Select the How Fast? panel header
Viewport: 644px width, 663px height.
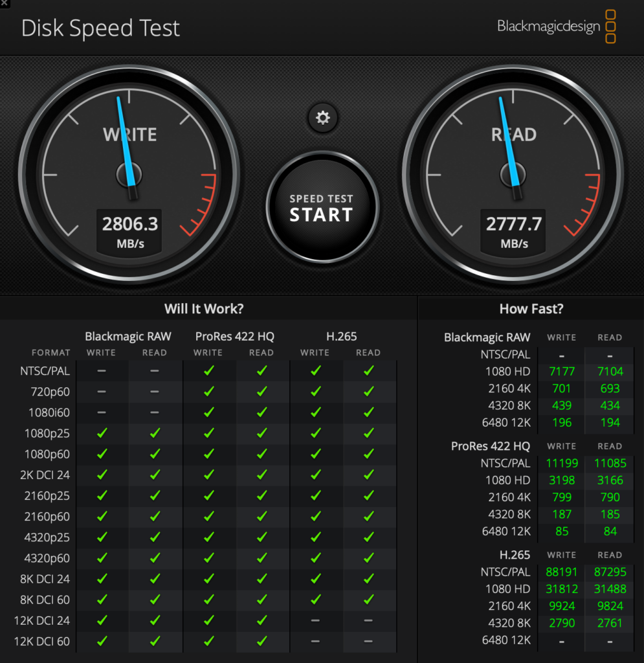coord(531,309)
